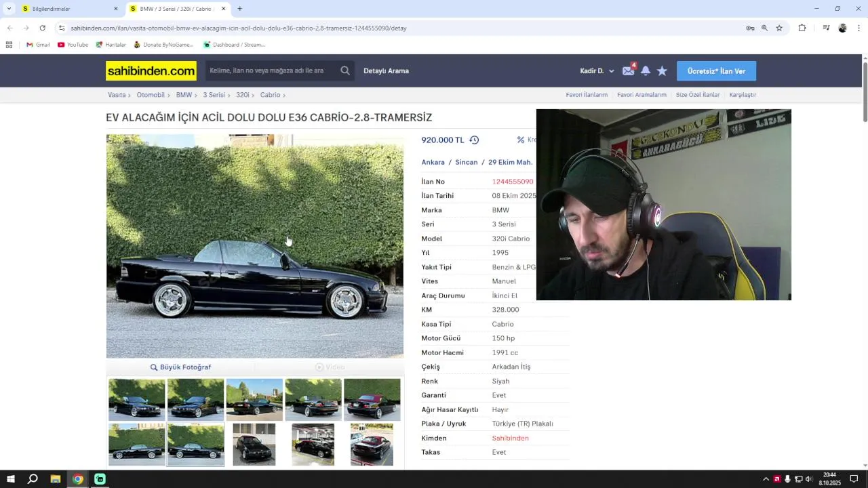Open Donate ByNoGame bookmark
868x488 pixels.
click(x=163, y=45)
